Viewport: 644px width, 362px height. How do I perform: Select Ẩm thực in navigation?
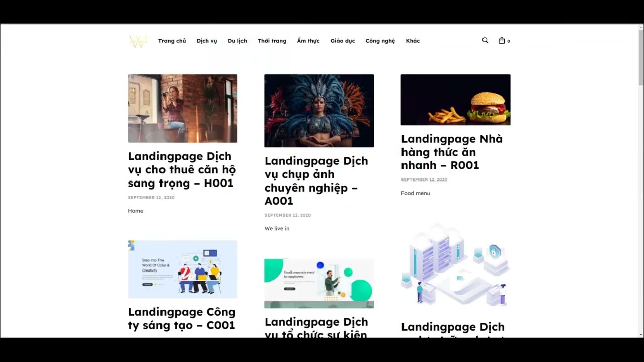click(x=308, y=41)
